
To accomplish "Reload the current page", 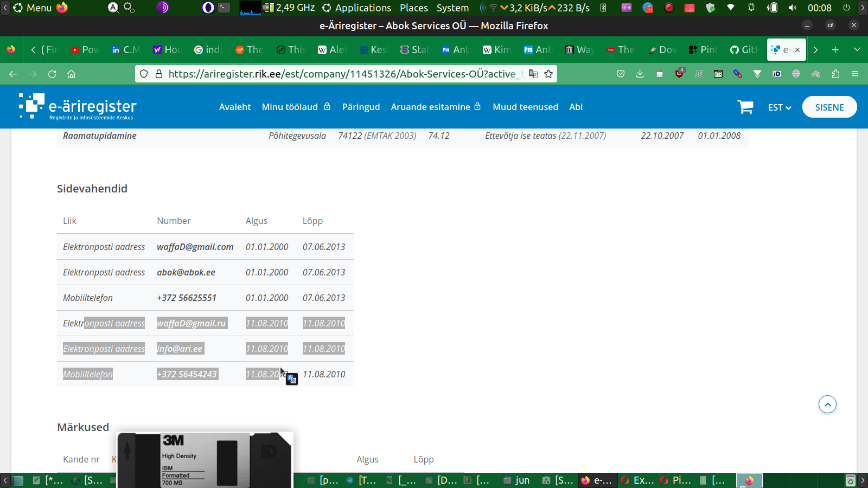I will [52, 74].
